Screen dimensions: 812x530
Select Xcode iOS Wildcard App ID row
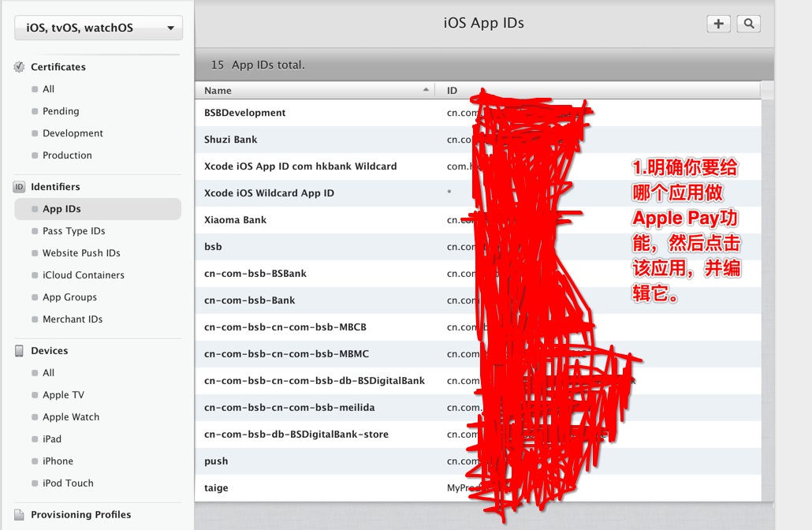pyautogui.click(x=478, y=193)
